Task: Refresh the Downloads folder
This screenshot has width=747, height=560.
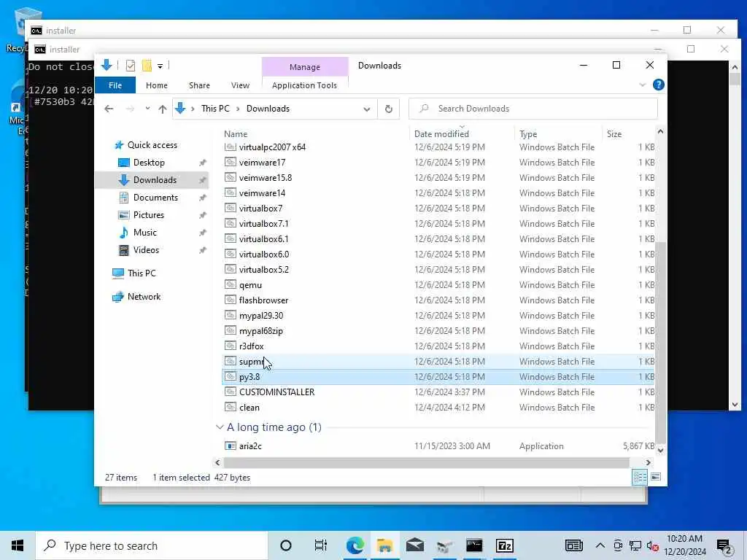Action: (x=389, y=109)
